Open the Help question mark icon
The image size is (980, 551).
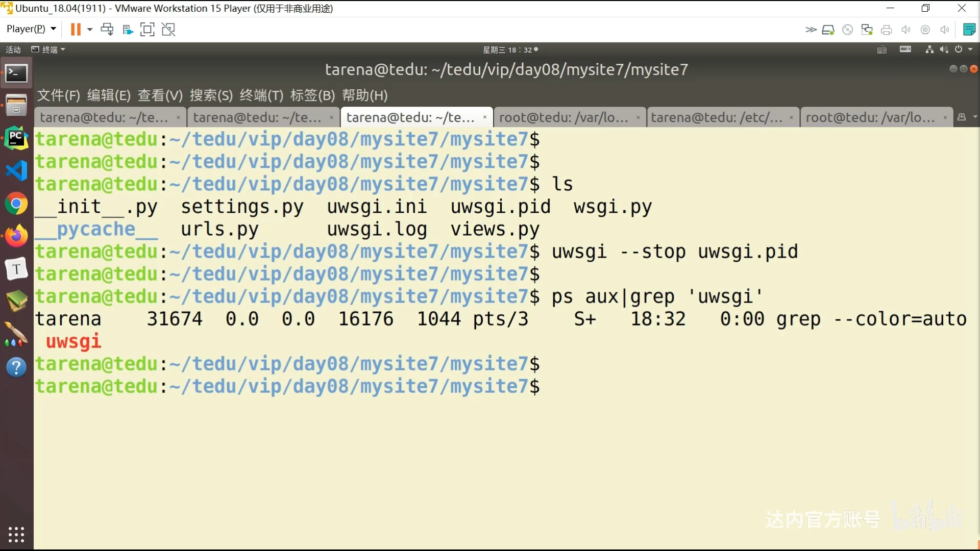pos(16,367)
